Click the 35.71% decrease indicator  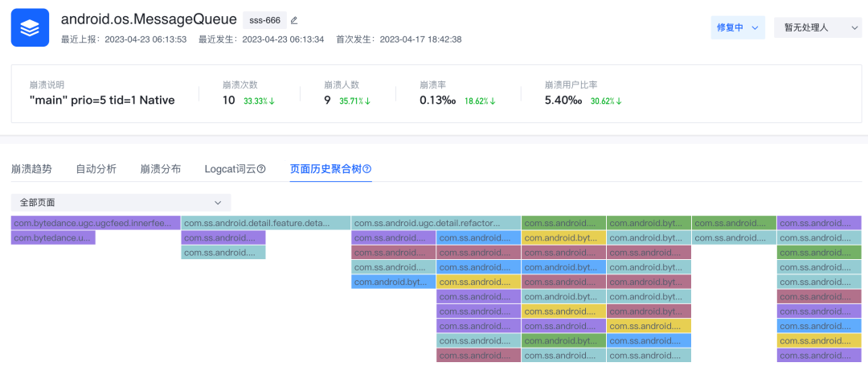click(x=355, y=101)
